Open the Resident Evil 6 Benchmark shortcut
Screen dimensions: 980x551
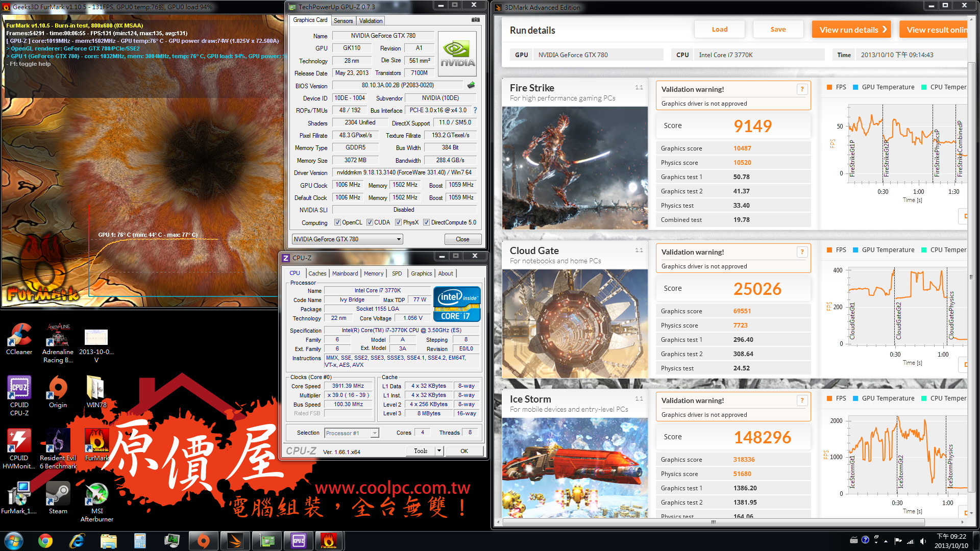(58, 449)
